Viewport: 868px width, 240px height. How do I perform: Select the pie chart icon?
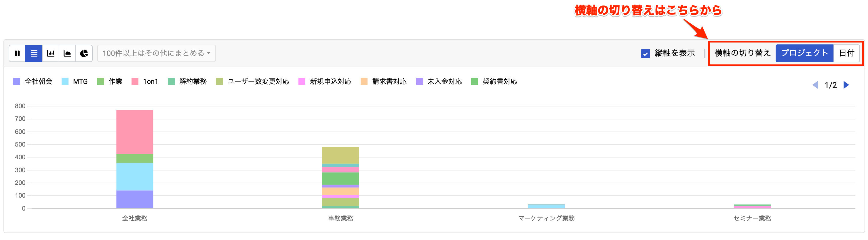(x=84, y=53)
